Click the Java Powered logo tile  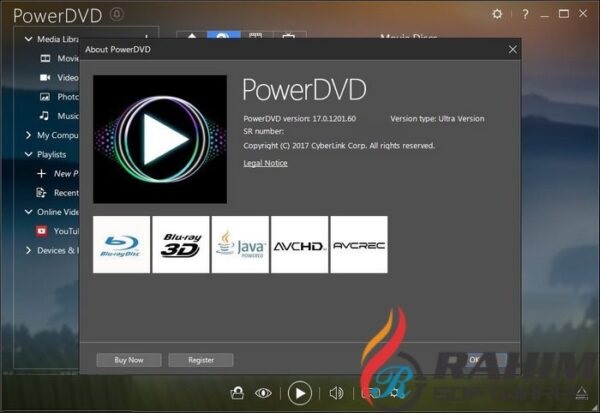pyautogui.click(x=240, y=244)
